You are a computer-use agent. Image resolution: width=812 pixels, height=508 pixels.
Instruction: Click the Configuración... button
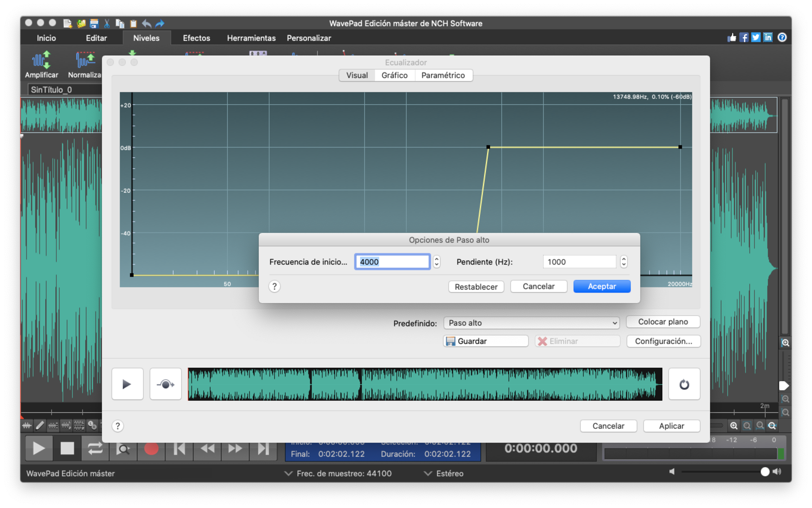click(663, 341)
